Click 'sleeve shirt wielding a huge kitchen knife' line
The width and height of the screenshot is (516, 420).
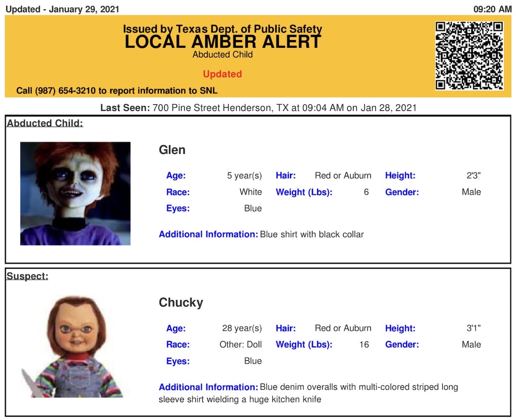(x=240, y=400)
